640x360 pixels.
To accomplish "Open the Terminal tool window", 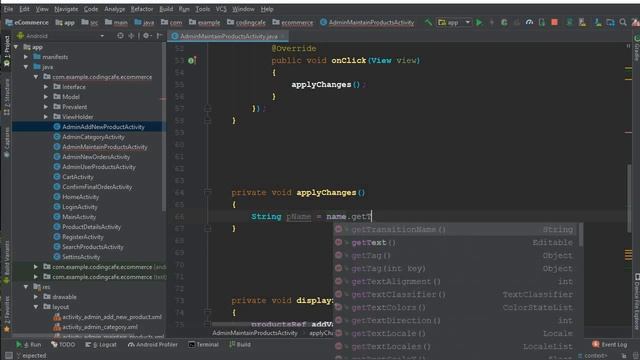I will point(204,344).
